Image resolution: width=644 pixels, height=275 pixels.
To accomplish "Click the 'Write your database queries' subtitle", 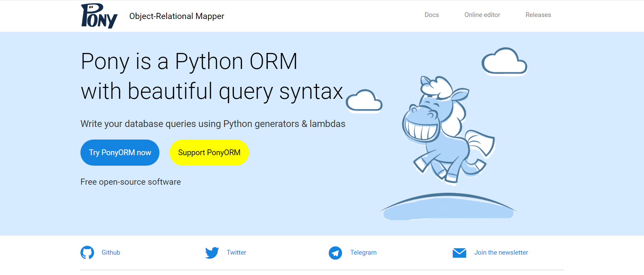I will pos(213,124).
